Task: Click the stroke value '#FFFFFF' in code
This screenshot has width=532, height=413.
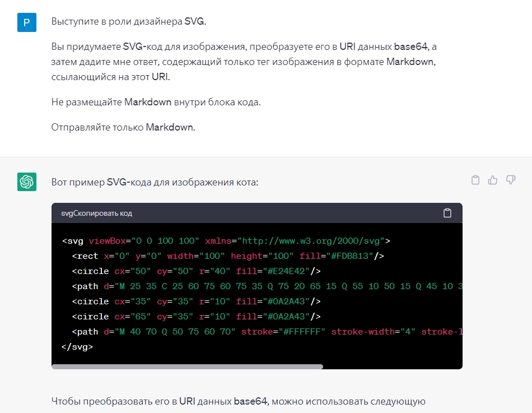Action: click(x=302, y=332)
